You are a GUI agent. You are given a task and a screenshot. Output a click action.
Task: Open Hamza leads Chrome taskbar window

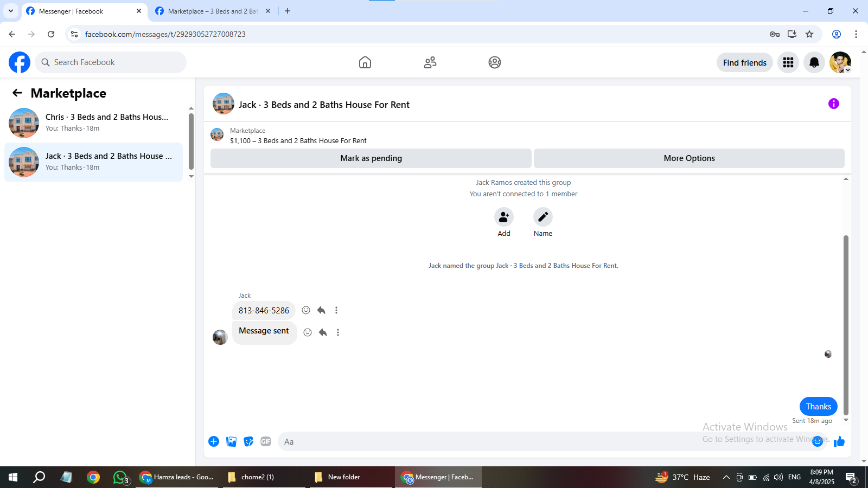[177, 477]
